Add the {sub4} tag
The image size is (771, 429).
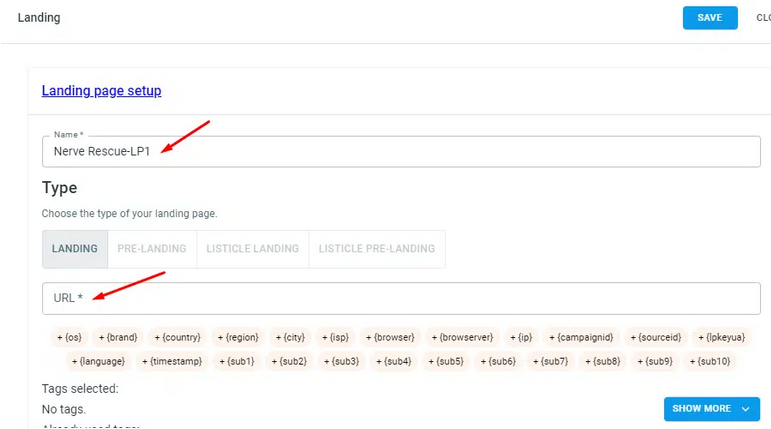[393, 362]
